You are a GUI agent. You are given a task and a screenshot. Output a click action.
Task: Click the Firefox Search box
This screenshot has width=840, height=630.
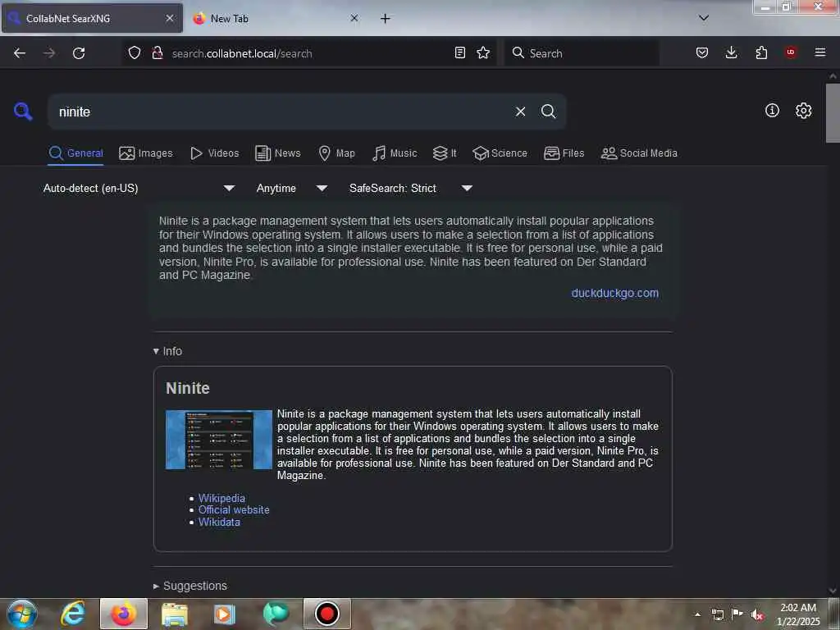click(582, 53)
